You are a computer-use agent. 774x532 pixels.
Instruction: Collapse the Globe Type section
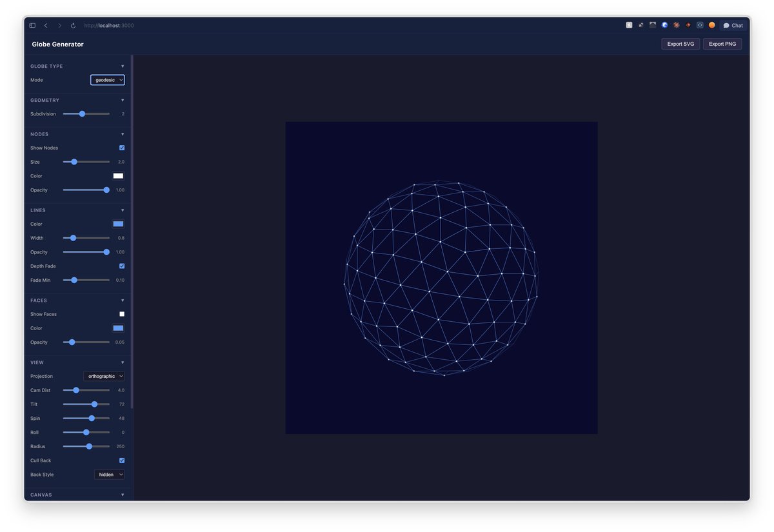123,66
